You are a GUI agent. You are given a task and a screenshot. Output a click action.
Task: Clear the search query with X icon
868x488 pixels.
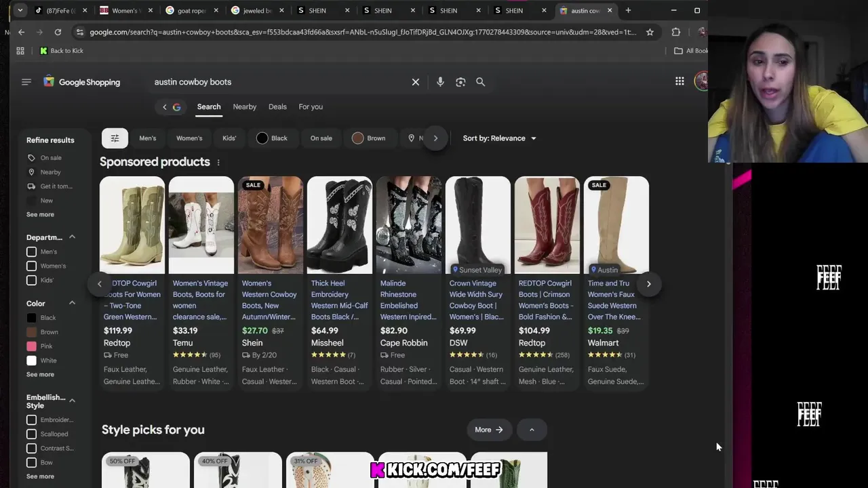pos(416,82)
